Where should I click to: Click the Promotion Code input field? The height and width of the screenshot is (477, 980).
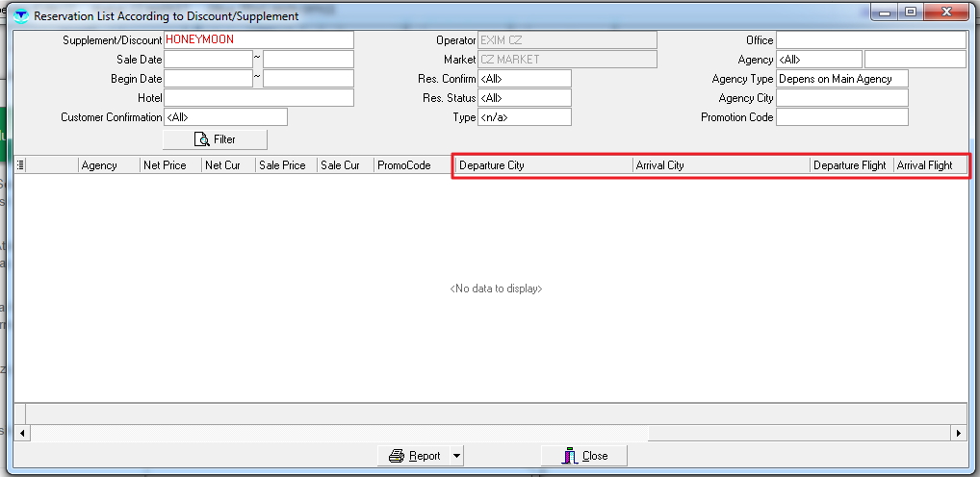(841, 117)
